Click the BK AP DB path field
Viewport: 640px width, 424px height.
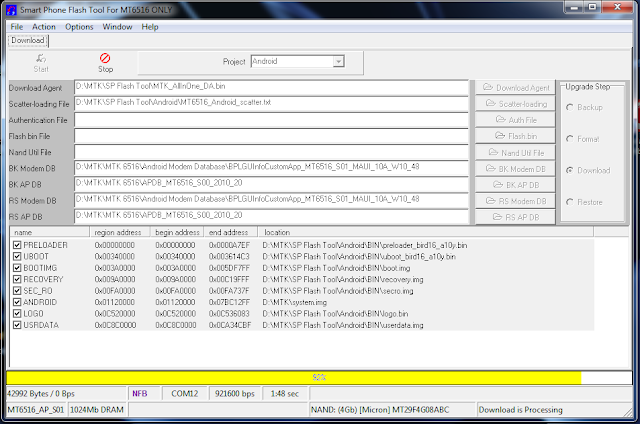coord(271,184)
